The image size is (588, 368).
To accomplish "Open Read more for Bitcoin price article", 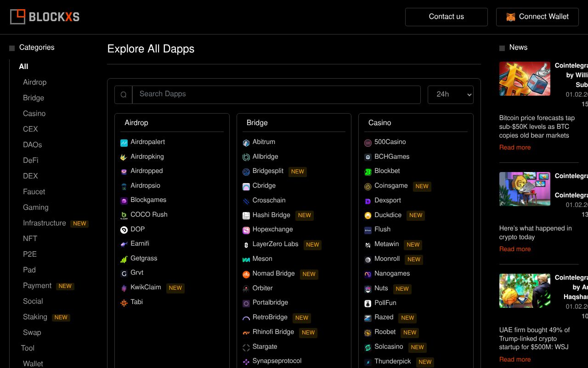I will [514, 148].
